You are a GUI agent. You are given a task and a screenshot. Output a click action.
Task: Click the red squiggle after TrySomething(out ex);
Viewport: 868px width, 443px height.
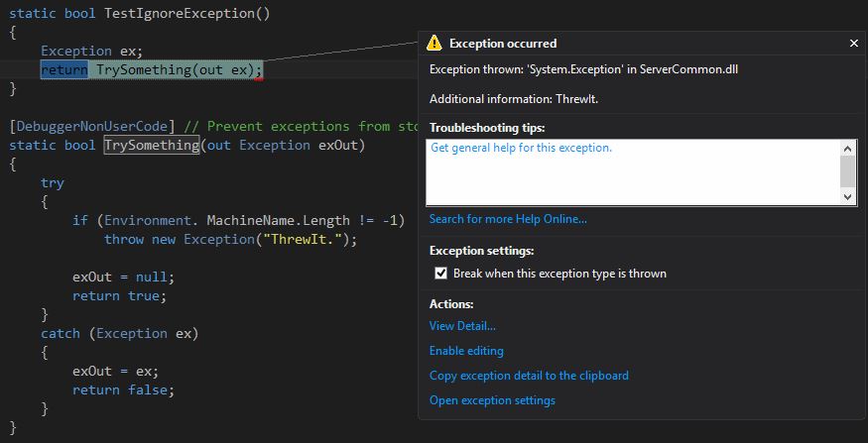259,79
